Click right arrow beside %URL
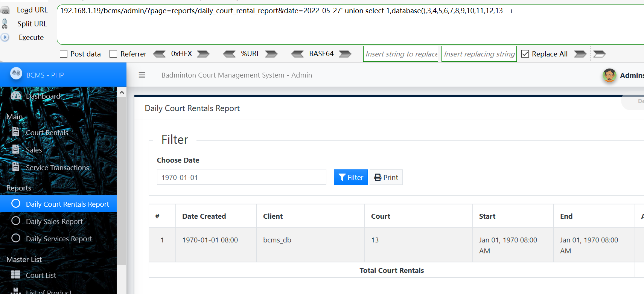This screenshot has width=644, height=294. (x=271, y=54)
